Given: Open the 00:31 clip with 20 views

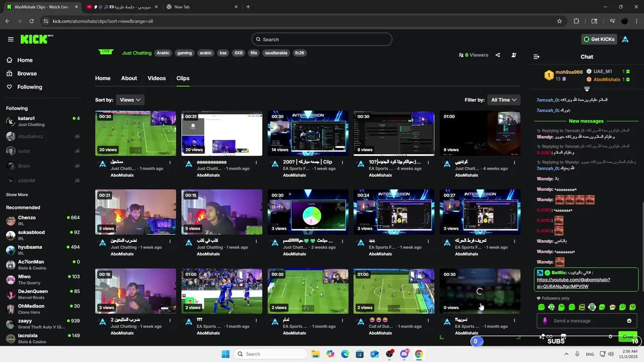Looking at the screenshot, I should [222, 134].
